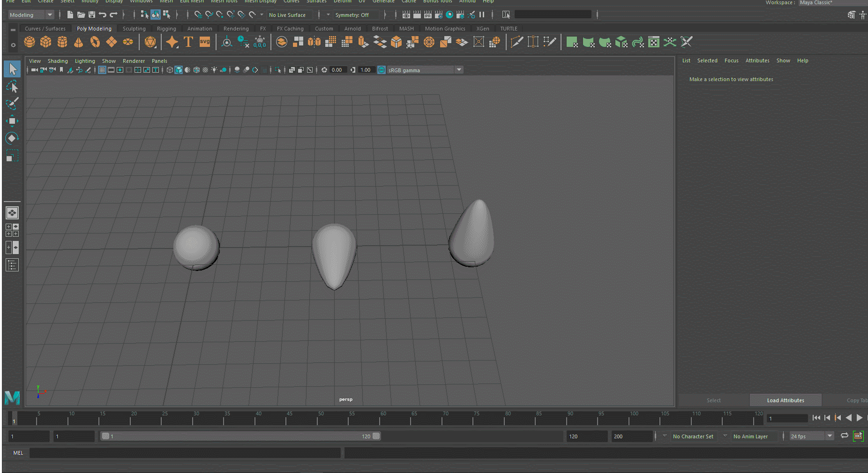Viewport: 868px width, 473px height.
Task: Create a polygon sphere
Action: click(29, 42)
